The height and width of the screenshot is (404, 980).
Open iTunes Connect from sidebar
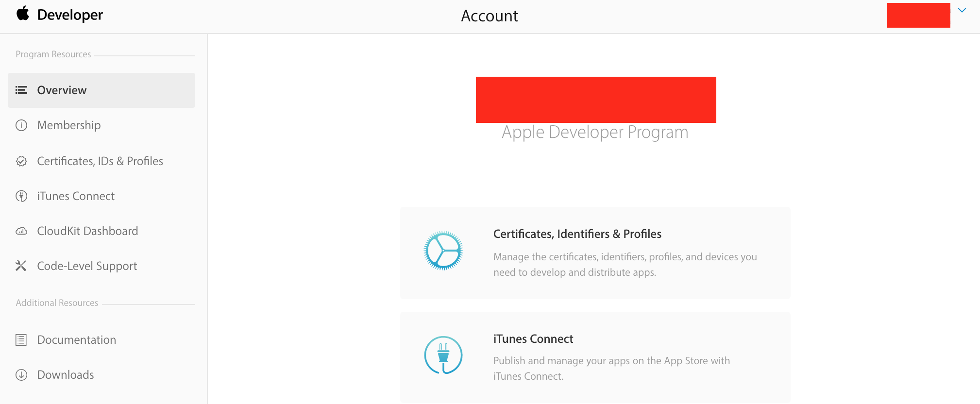pyautogui.click(x=75, y=196)
